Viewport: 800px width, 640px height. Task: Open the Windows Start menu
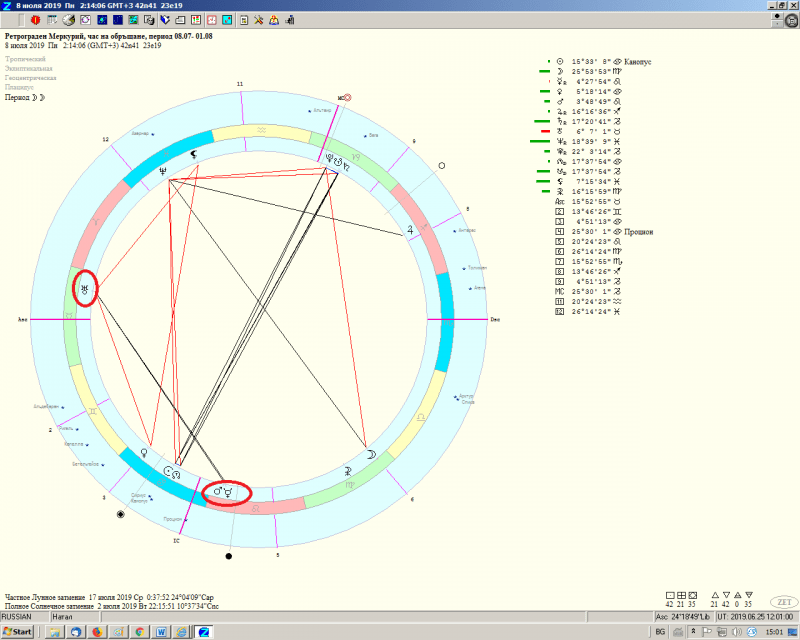coord(18,632)
